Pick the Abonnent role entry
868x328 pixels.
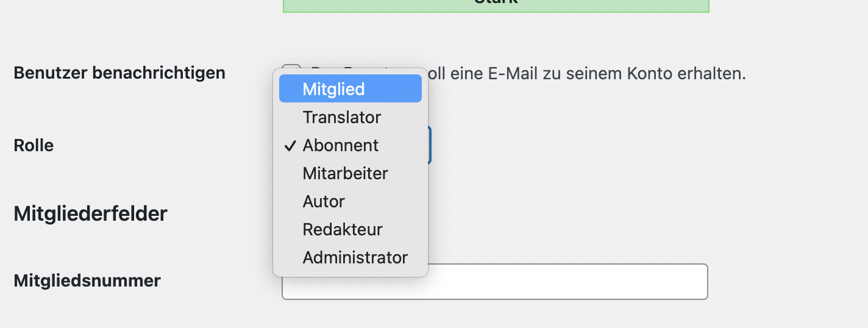(x=340, y=145)
